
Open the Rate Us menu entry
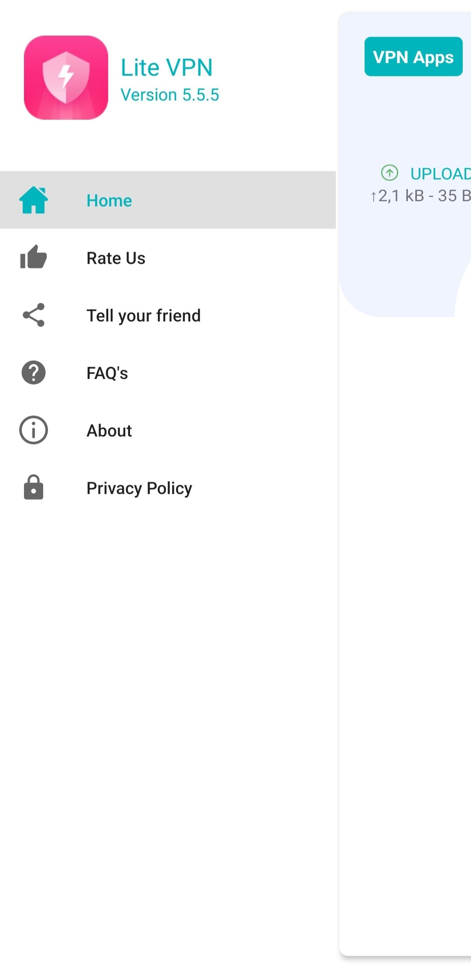pyautogui.click(x=116, y=258)
